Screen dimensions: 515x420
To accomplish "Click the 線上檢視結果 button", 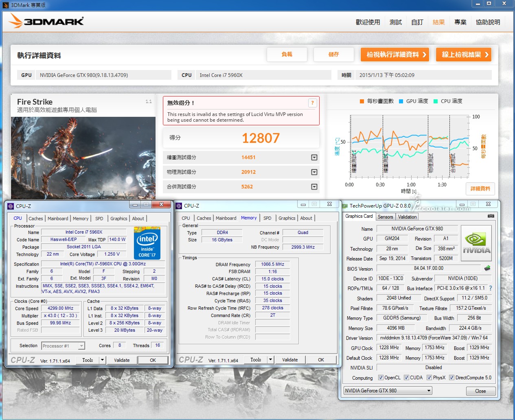I will pos(464,55).
